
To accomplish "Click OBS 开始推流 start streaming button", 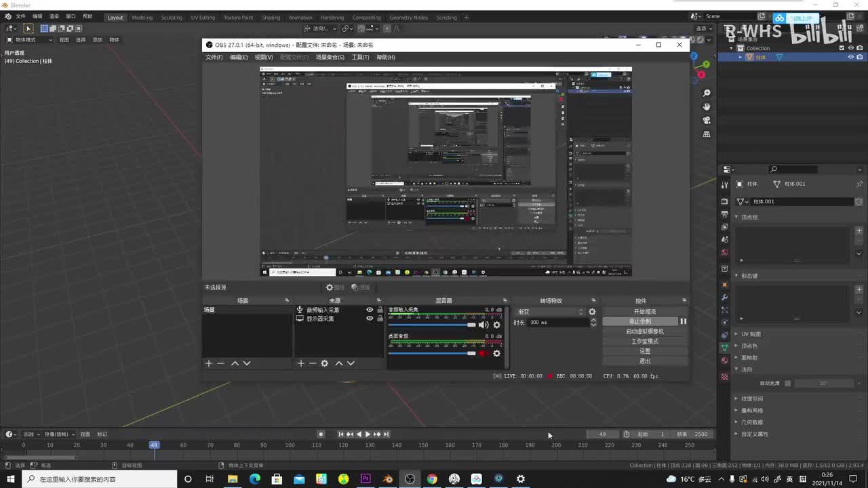I will tap(645, 312).
